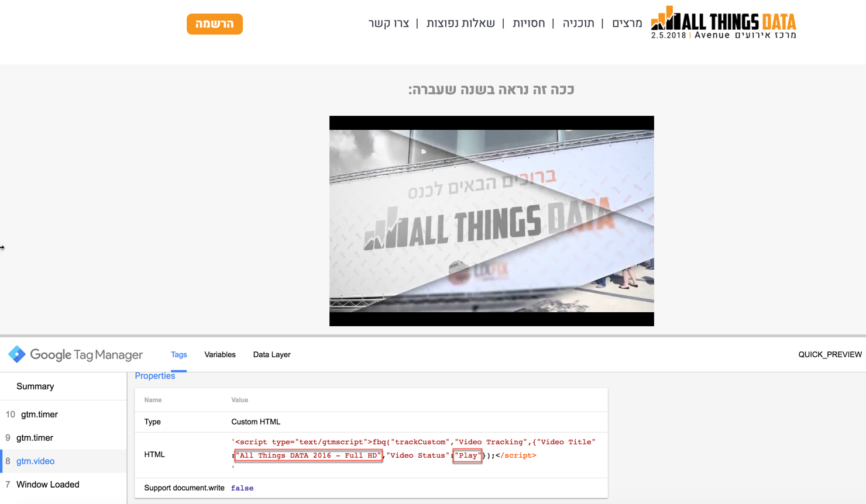Play the All Things Data video
Viewport: 866px width, 504px height.
click(x=492, y=221)
